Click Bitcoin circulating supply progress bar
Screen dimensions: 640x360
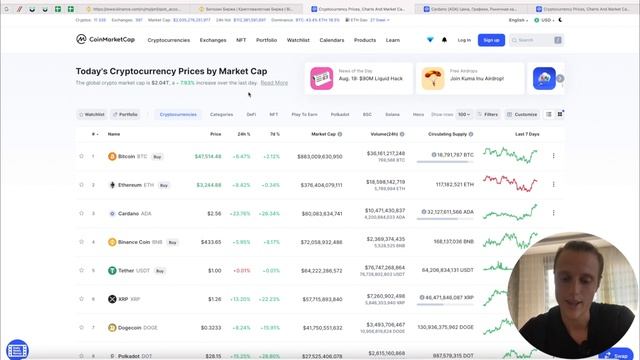445,162
